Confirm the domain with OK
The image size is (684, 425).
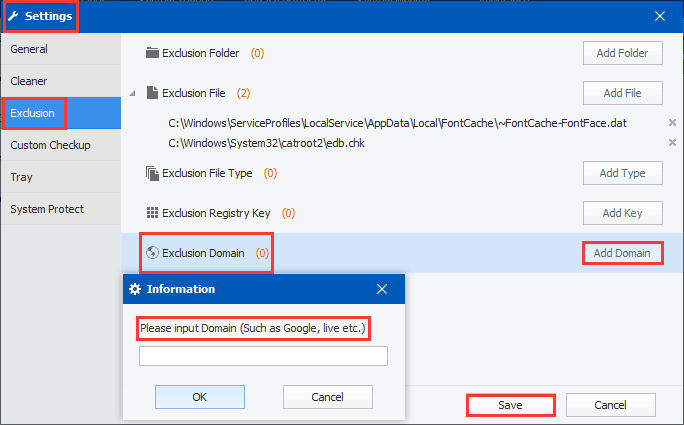pyautogui.click(x=200, y=397)
